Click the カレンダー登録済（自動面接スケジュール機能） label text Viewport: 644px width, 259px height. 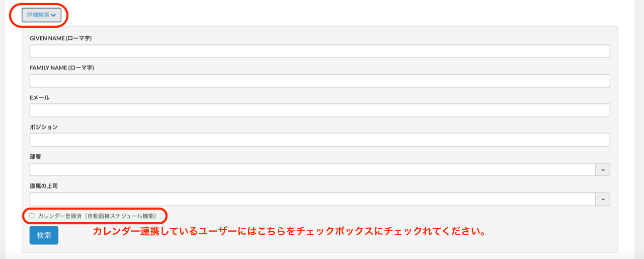click(x=97, y=216)
